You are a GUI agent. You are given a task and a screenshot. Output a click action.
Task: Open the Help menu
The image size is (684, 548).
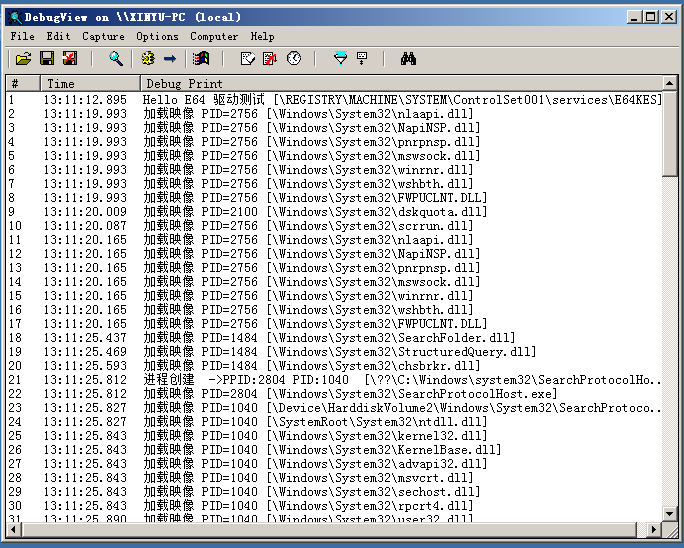(x=262, y=36)
